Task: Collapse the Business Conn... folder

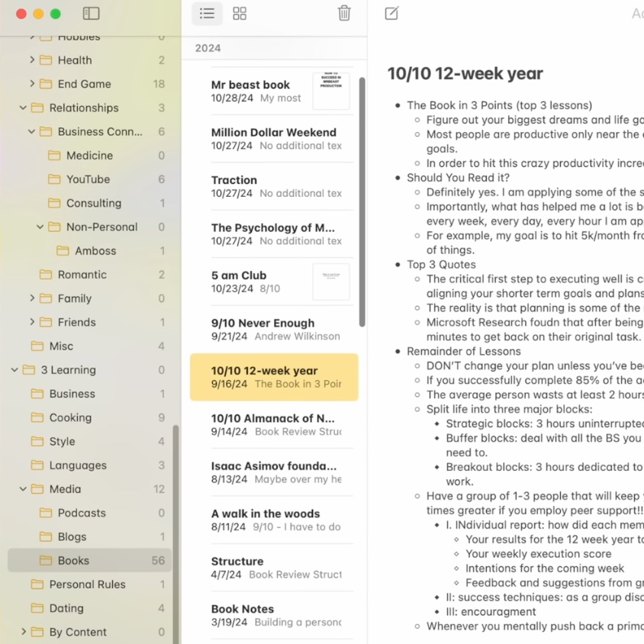Action: (31, 131)
